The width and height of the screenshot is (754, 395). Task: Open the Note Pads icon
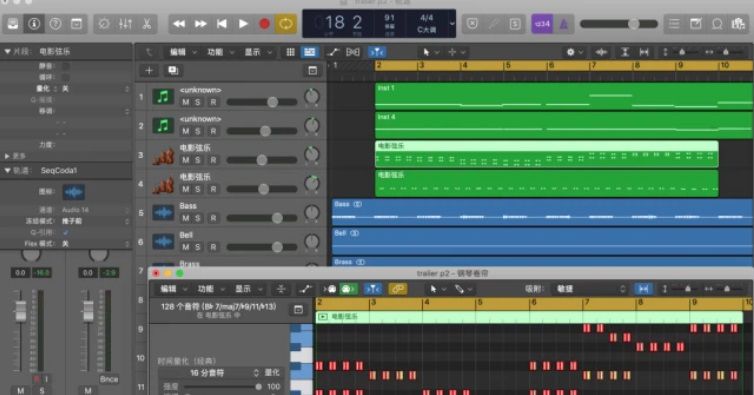click(x=695, y=24)
